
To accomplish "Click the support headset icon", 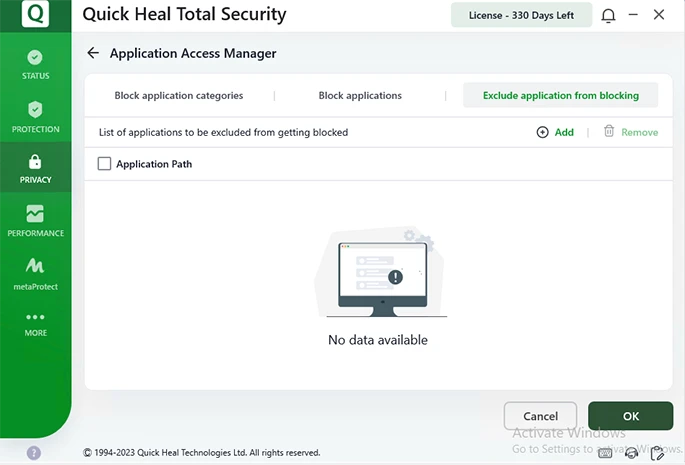I will click(x=632, y=453).
